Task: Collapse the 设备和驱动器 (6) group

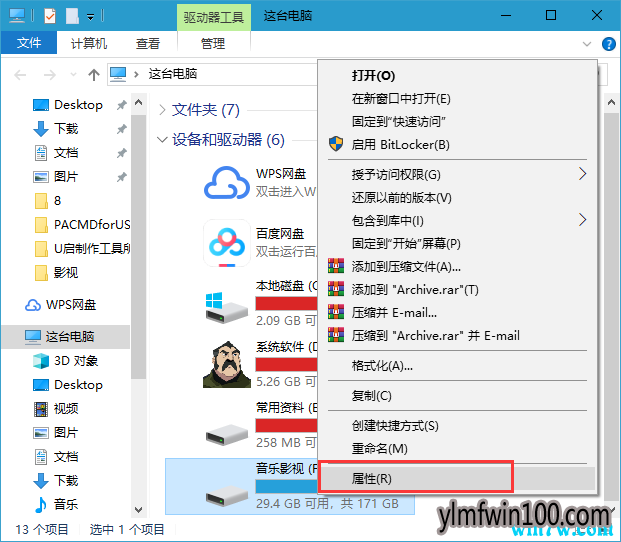Action: coord(162,140)
